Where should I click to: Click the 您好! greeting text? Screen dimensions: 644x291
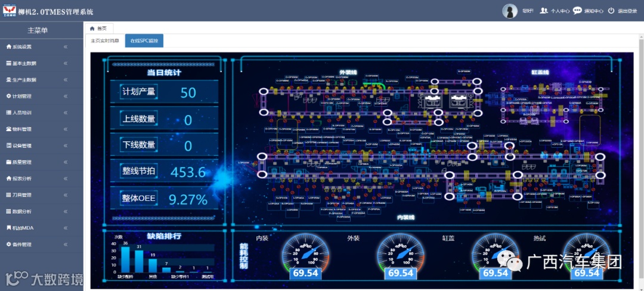527,11
